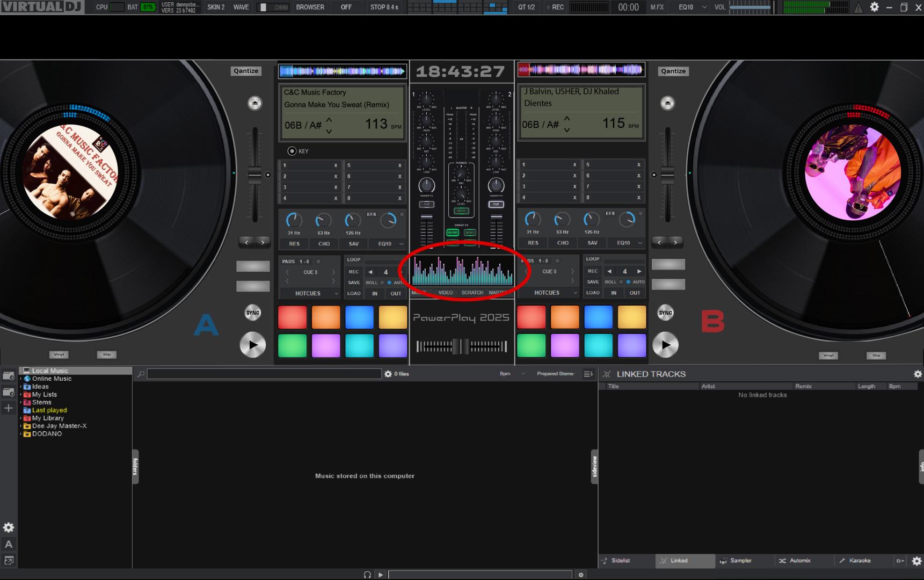This screenshot has width=924, height=580.
Task: Click the column layout icon beside Prepared Stems
Action: (588, 374)
